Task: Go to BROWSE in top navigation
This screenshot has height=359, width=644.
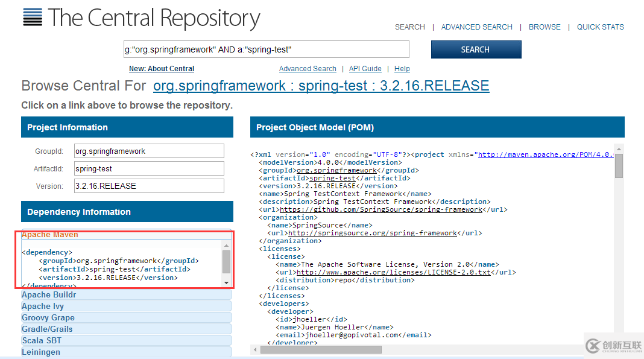Action: coord(545,27)
